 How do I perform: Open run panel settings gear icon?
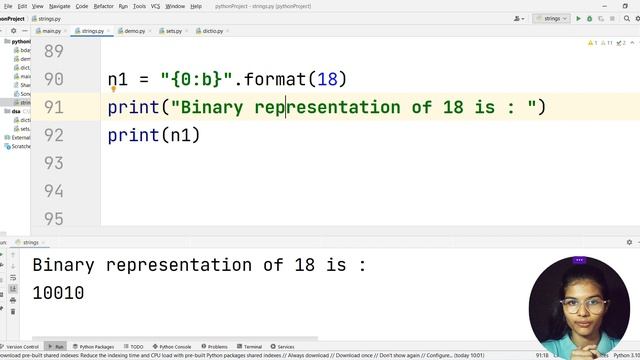[x=629, y=242]
